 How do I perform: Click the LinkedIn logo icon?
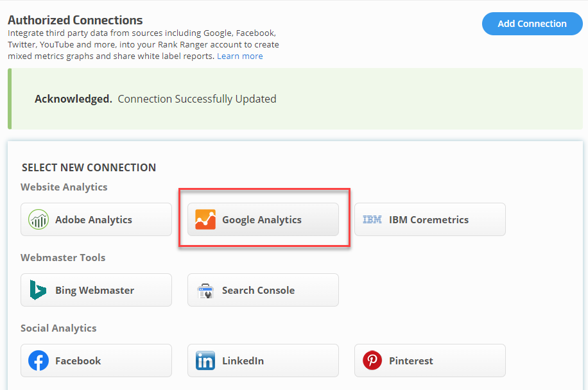205,360
